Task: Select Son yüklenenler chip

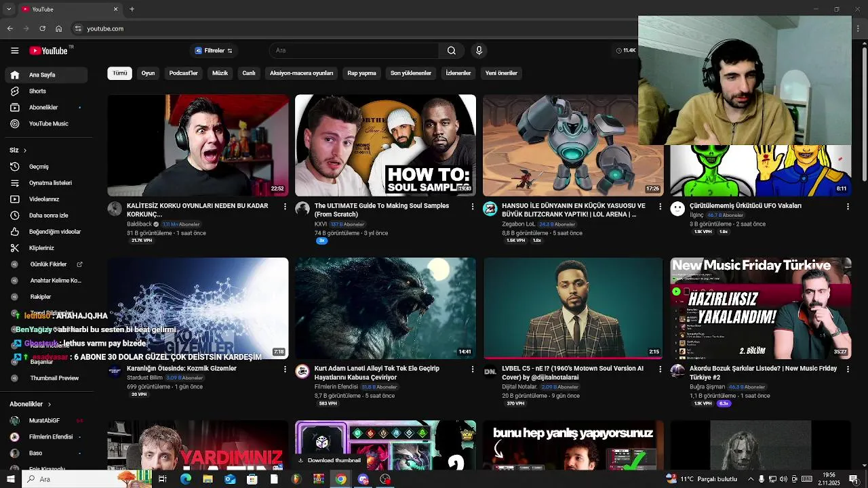Action: pos(411,73)
